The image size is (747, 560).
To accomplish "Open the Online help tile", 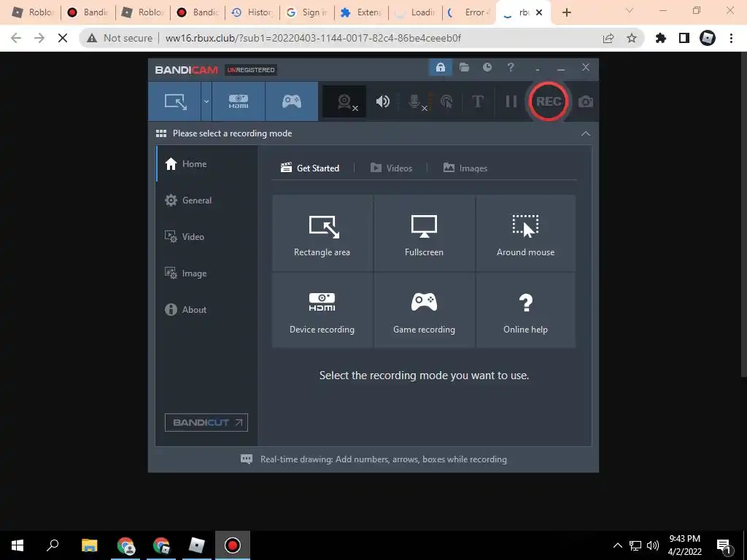I will 525,310.
